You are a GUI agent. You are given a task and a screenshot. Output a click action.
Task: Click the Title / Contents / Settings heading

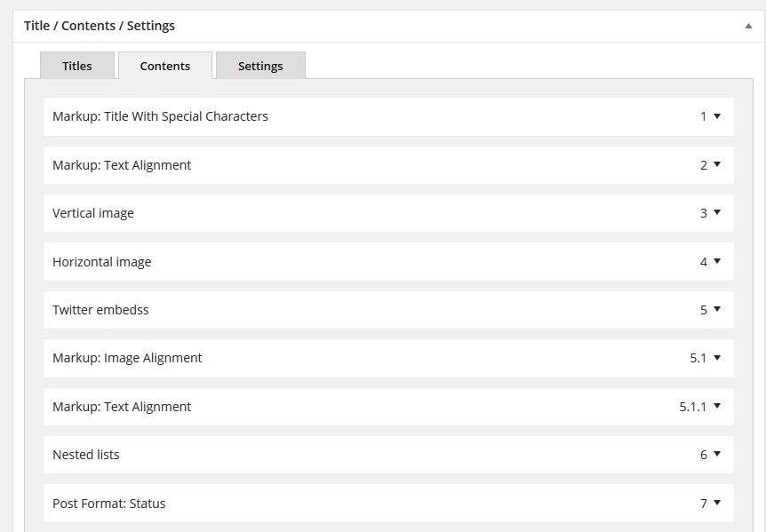100,26
